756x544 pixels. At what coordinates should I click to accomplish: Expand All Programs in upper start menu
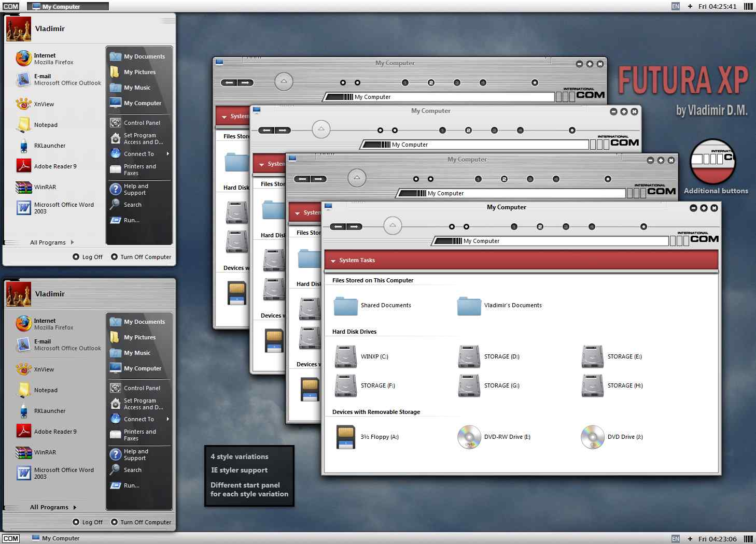52,242
